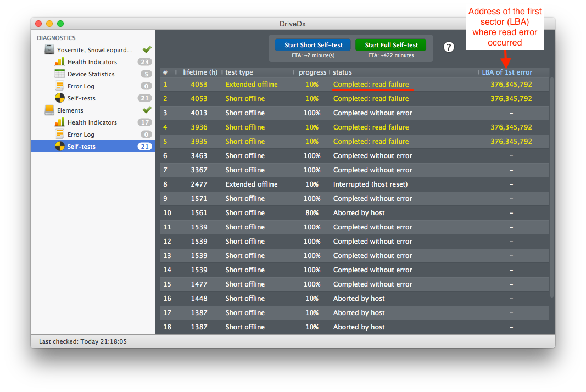Screen dimensions: 586x392
Task: Click lifetime 1571 in row 9
Action: [x=199, y=198]
